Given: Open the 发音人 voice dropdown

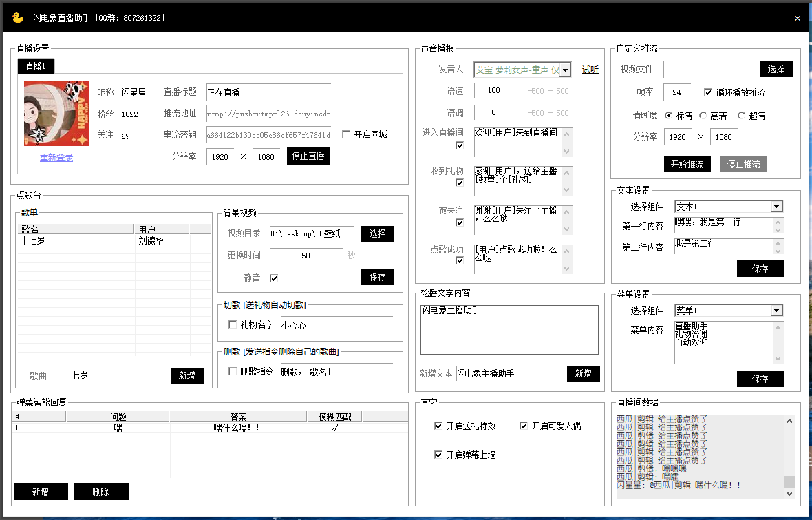Looking at the screenshot, I should [x=565, y=70].
